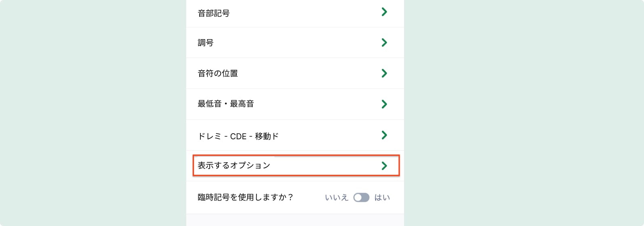Select the 最低音・最高音 text label
Screen dimensions: 644x226
point(226,104)
